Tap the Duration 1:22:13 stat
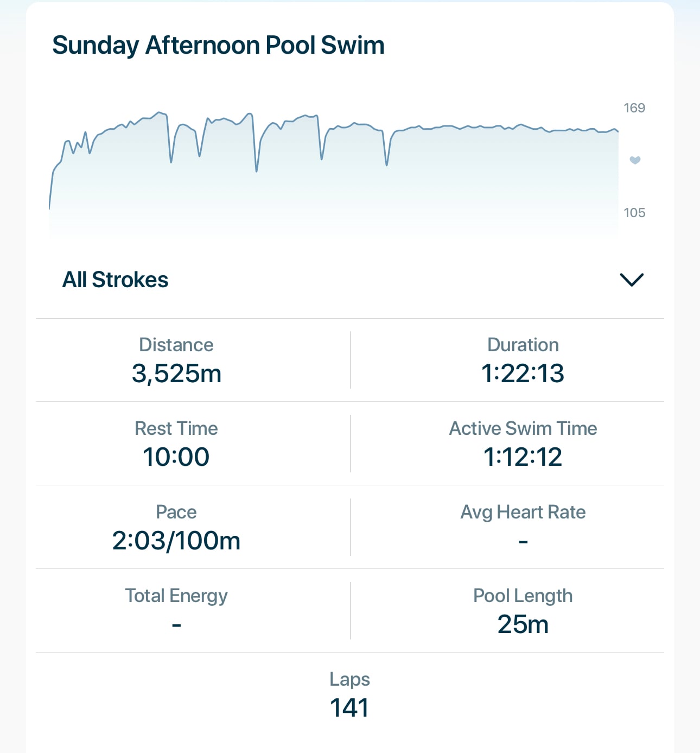Screen dimensions: 700x753 tap(523, 360)
